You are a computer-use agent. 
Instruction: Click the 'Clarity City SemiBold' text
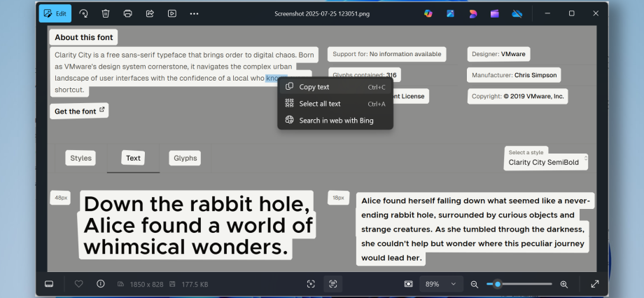(544, 162)
